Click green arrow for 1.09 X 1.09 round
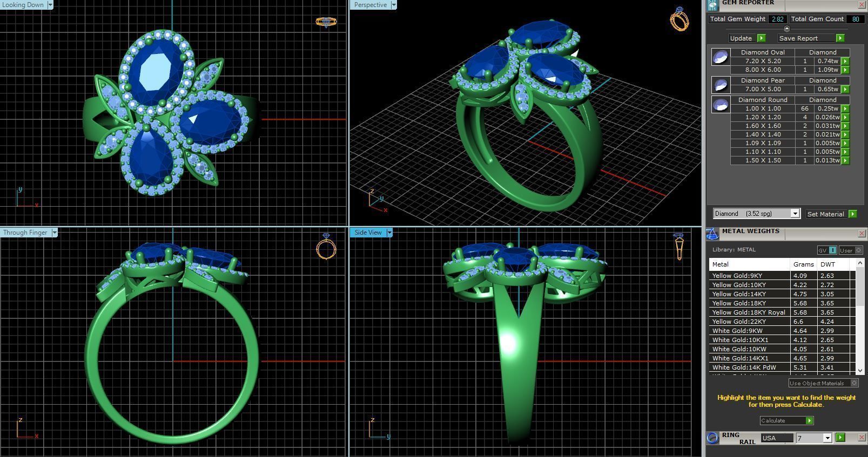Viewport: 868px width, 457px height. point(845,144)
